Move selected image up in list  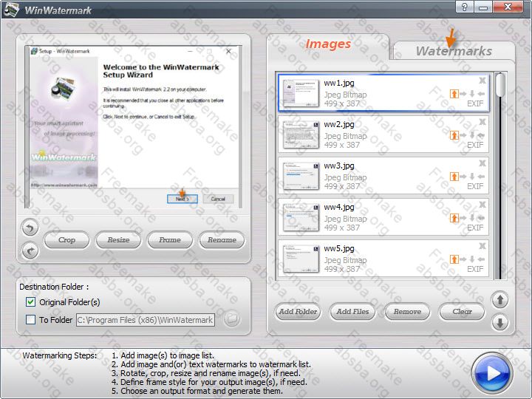tap(499, 300)
